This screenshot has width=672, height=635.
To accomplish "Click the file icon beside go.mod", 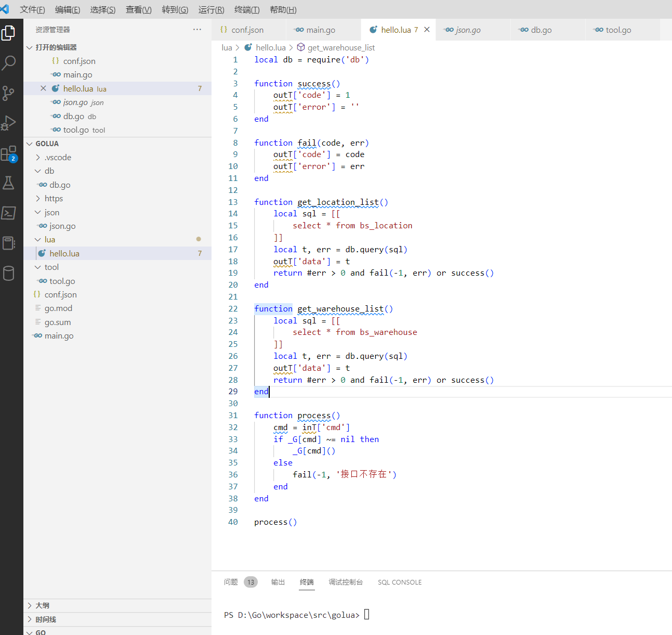I will pyautogui.click(x=37, y=308).
